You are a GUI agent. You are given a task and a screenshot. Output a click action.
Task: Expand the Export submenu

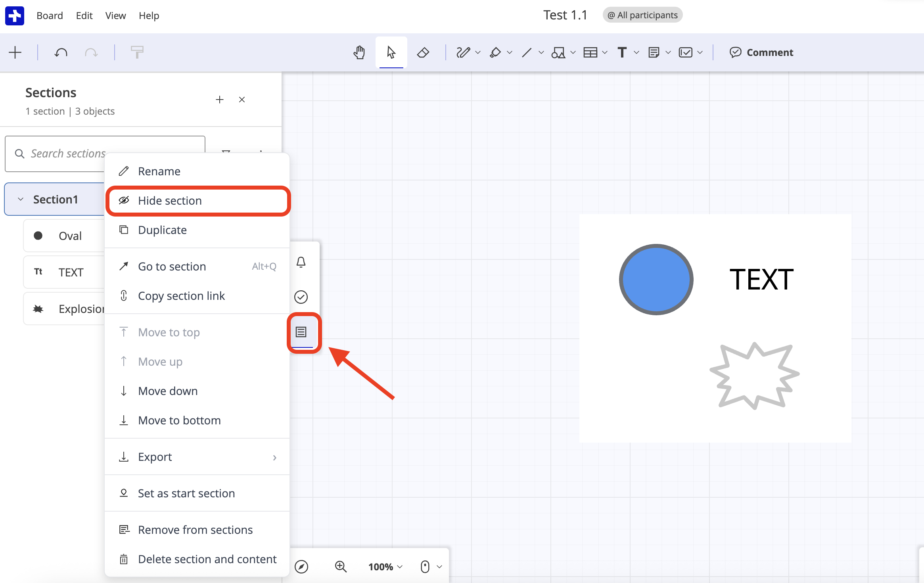point(197,457)
